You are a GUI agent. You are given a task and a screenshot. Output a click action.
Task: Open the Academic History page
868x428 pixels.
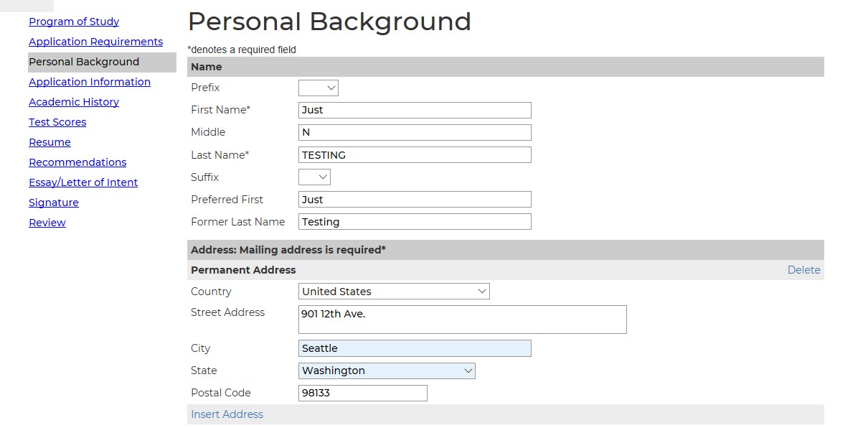click(x=74, y=102)
